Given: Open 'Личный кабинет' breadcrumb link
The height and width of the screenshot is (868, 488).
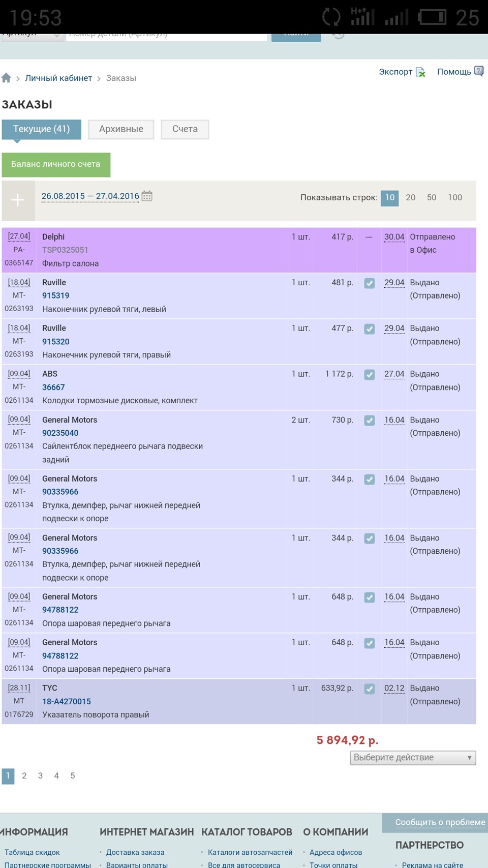Looking at the screenshot, I should 58,78.
